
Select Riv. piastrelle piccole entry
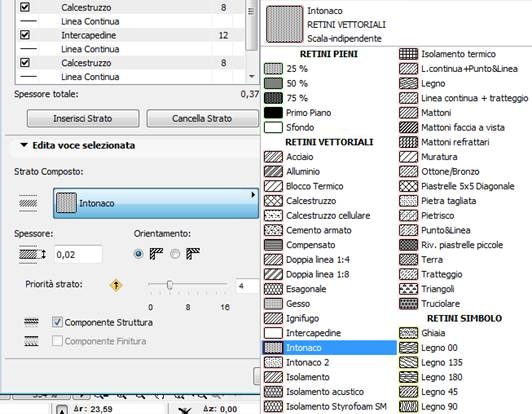pyautogui.click(x=451, y=245)
